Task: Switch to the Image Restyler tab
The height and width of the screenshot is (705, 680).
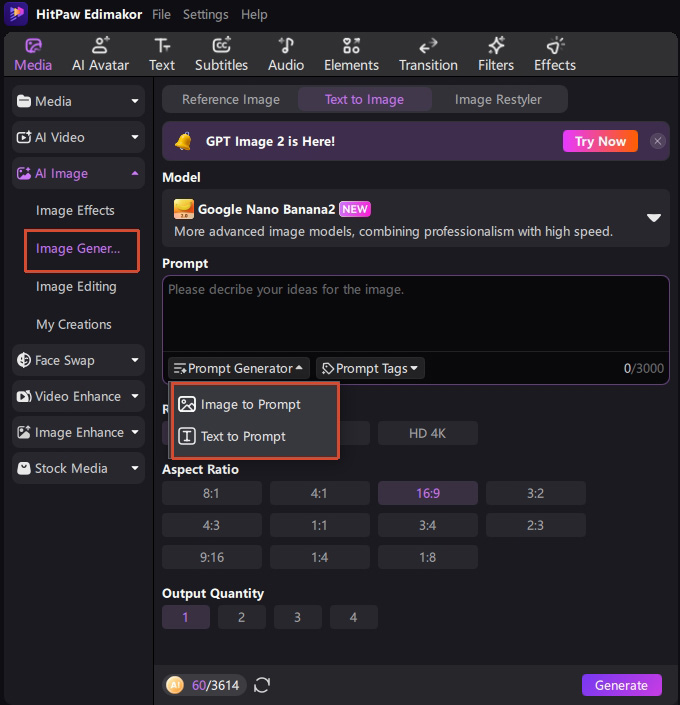Action: pyautogui.click(x=498, y=99)
